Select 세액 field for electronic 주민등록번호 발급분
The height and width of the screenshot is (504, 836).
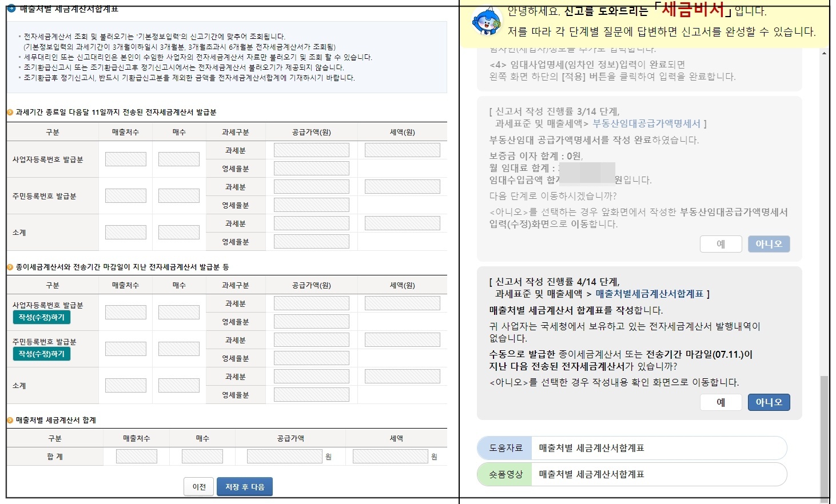click(x=403, y=187)
